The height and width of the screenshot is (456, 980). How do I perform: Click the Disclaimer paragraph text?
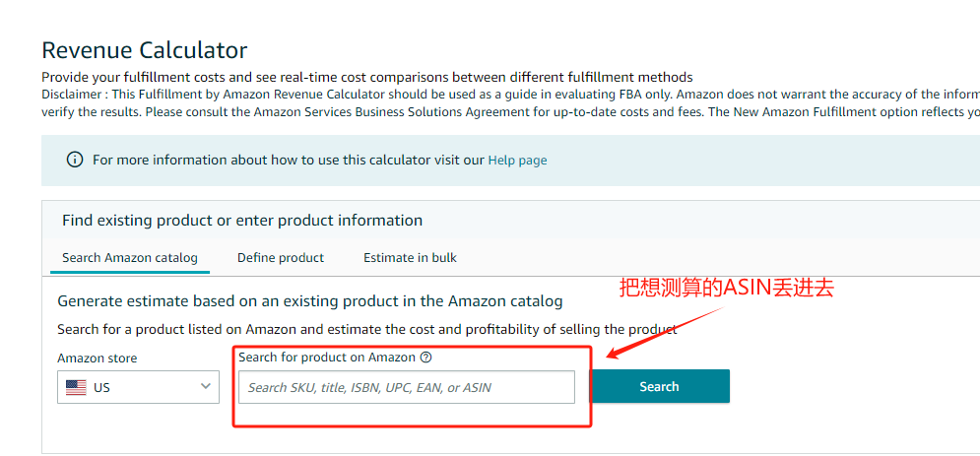(510, 103)
